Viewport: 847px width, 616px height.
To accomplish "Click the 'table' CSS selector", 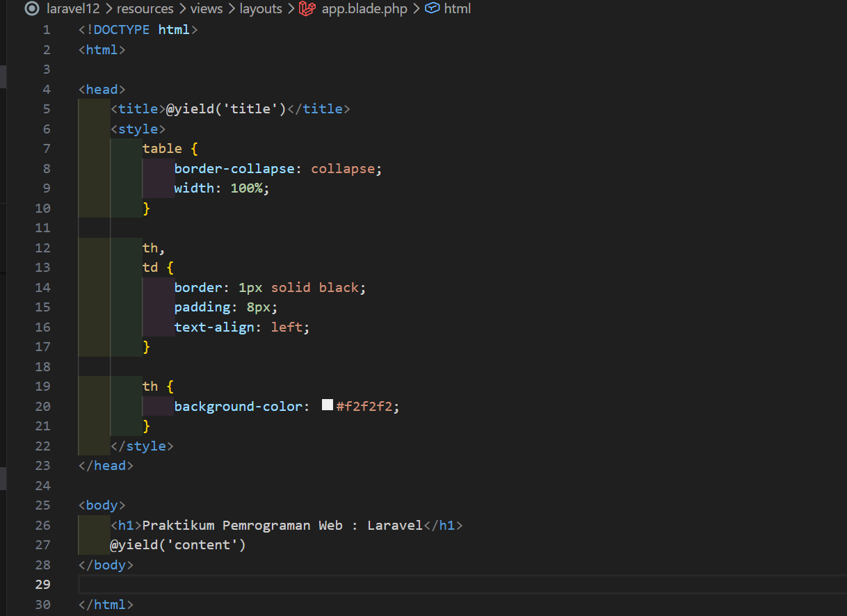I will point(162,149).
